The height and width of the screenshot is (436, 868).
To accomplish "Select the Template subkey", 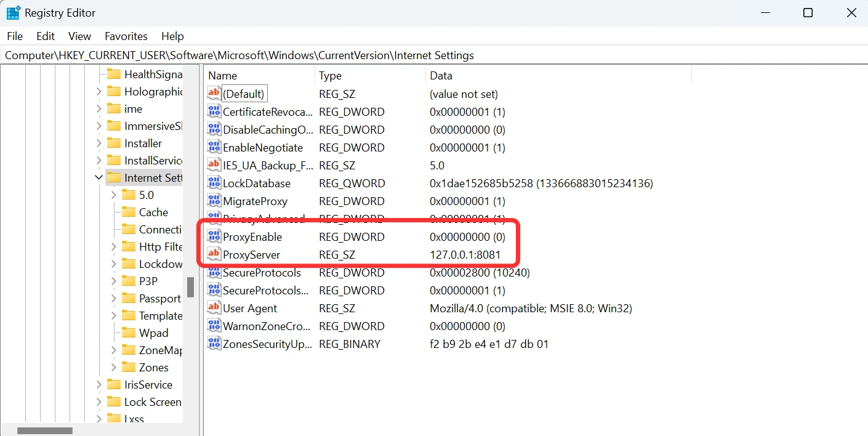I will (x=160, y=316).
